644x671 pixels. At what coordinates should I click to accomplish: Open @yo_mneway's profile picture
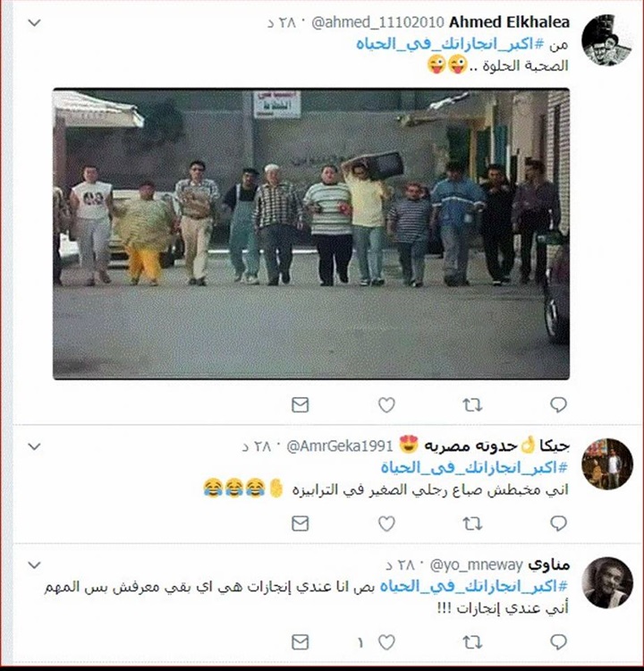coord(607,582)
